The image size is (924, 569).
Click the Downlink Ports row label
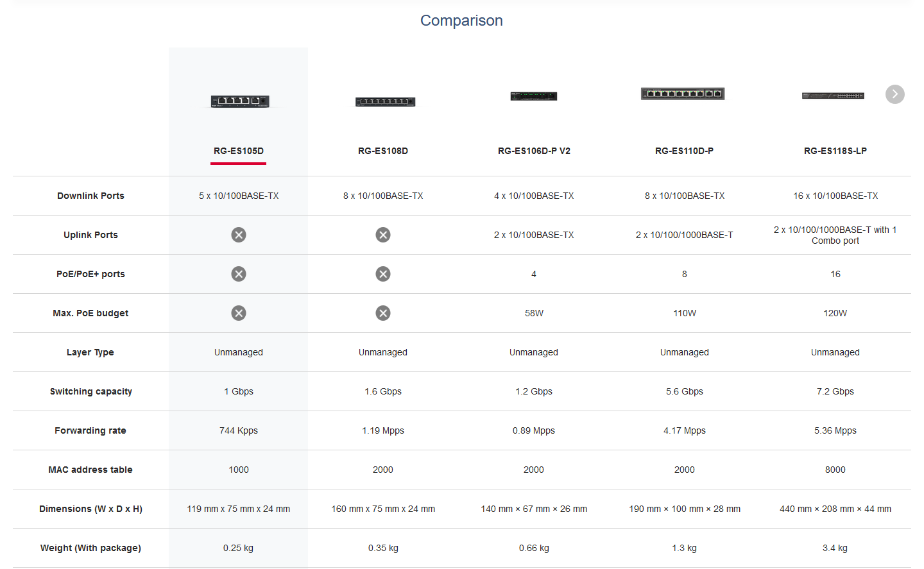pos(90,196)
